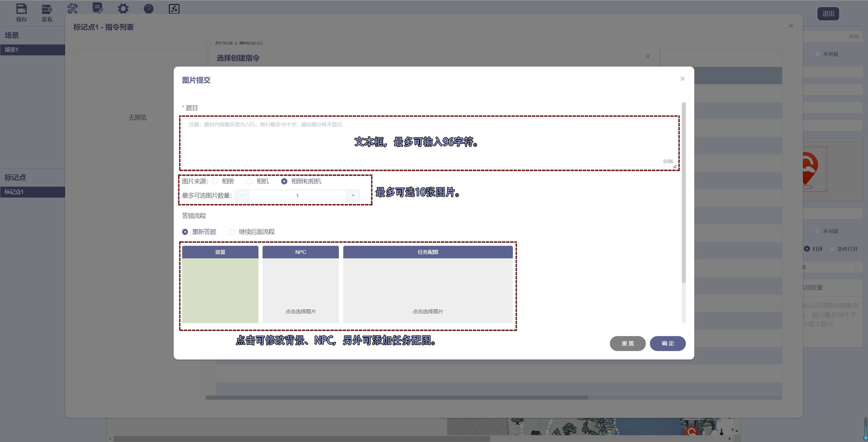The height and width of the screenshot is (442, 868).
Task: Click the notes editing icon in toolbar
Action: coord(98,8)
